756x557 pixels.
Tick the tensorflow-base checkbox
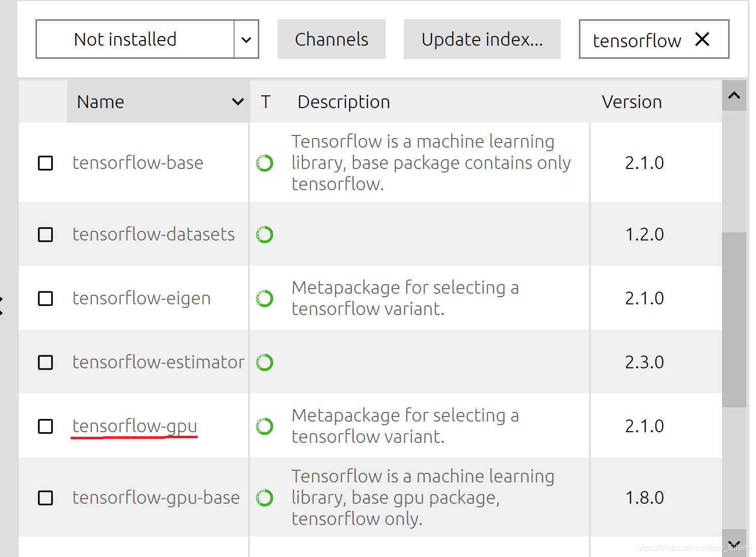46,163
